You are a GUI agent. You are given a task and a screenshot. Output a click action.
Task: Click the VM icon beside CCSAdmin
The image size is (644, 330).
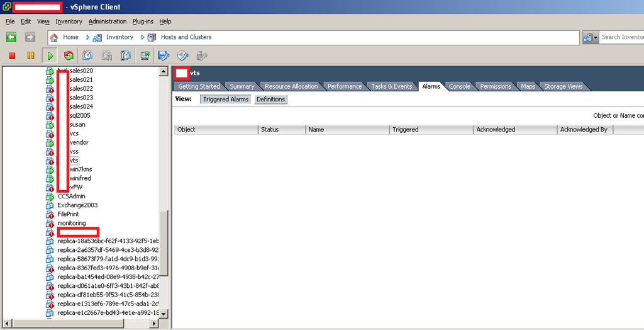point(50,196)
